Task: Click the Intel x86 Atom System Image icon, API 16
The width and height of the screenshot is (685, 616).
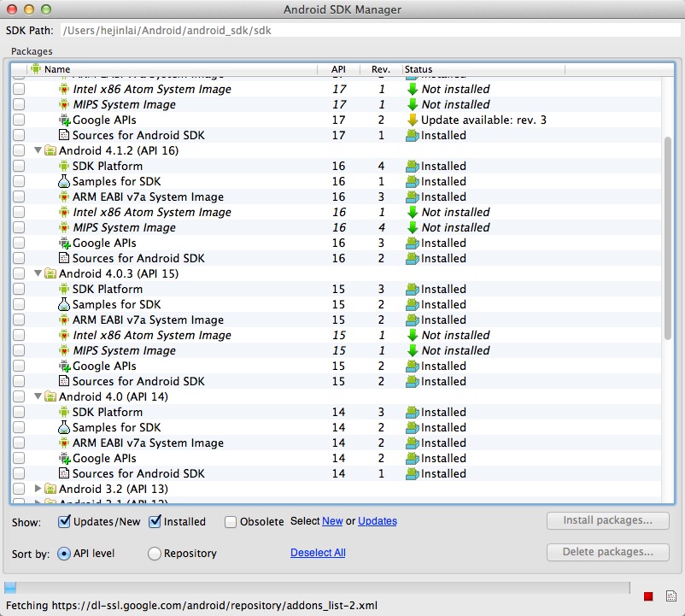Action: pyautogui.click(x=64, y=212)
